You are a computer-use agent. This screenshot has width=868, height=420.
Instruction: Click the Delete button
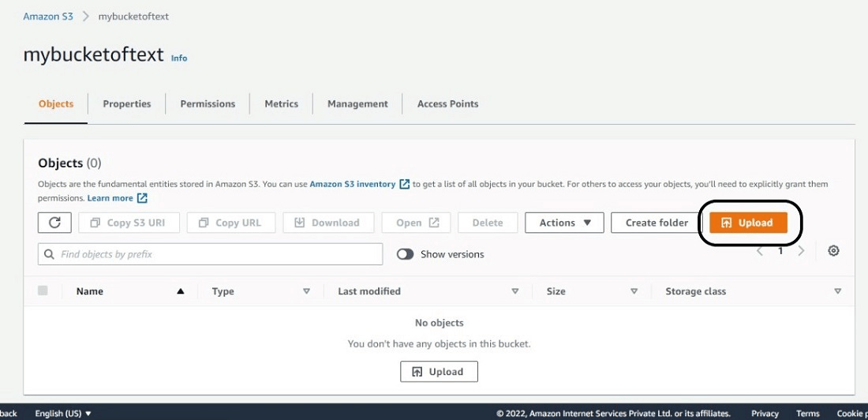(x=488, y=223)
